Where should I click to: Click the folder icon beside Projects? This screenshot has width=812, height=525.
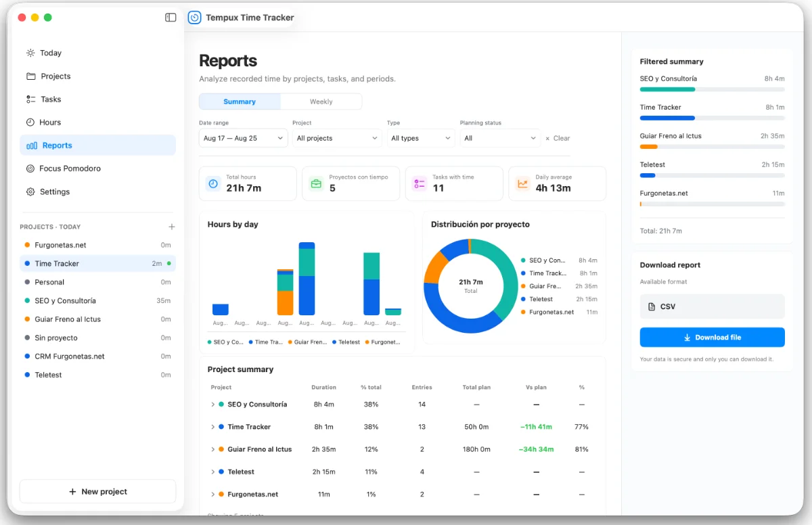point(31,76)
